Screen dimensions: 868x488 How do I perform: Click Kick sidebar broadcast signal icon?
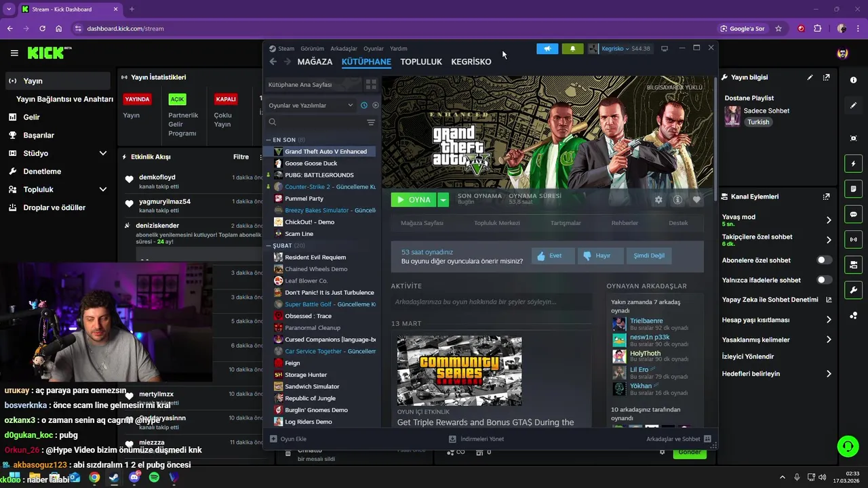(x=853, y=239)
